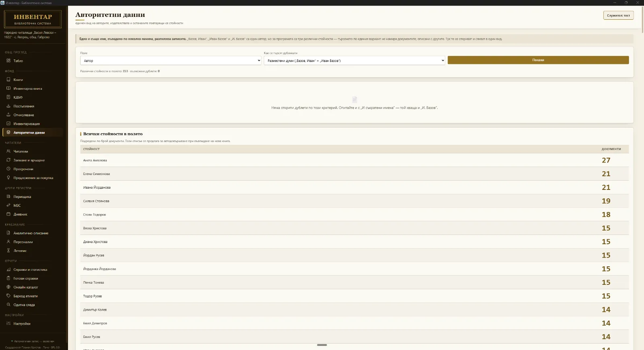Select row Силвия Стоянова

354,201
